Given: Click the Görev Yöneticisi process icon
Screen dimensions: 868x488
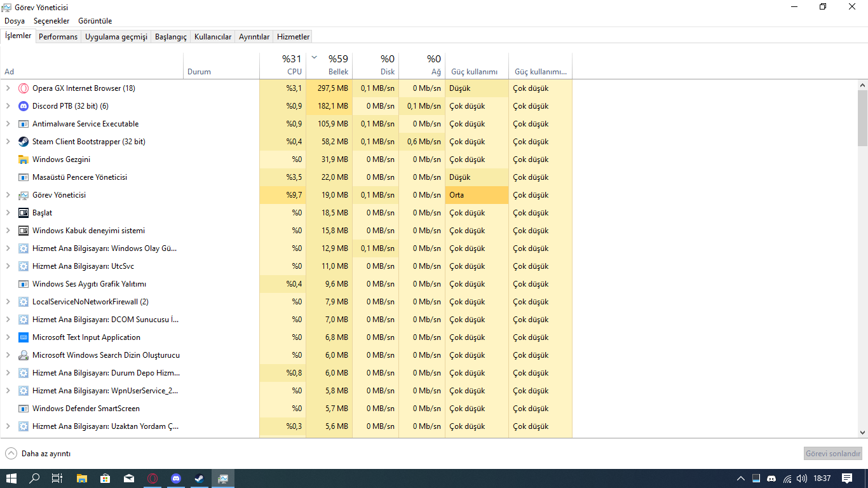Looking at the screenshot, I should (24, 195).
